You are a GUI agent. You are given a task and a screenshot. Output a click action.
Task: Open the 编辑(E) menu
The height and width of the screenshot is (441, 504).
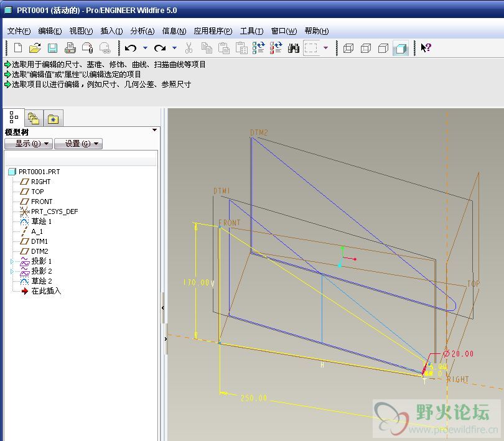(50, 31)
